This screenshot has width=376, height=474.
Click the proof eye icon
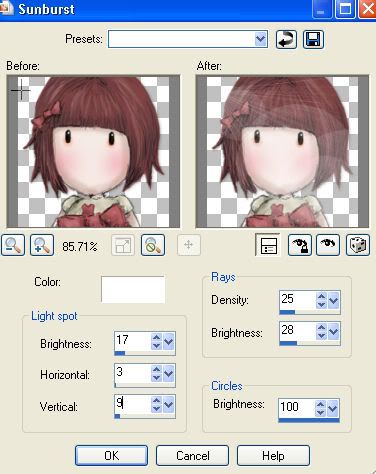coord(328,245)
